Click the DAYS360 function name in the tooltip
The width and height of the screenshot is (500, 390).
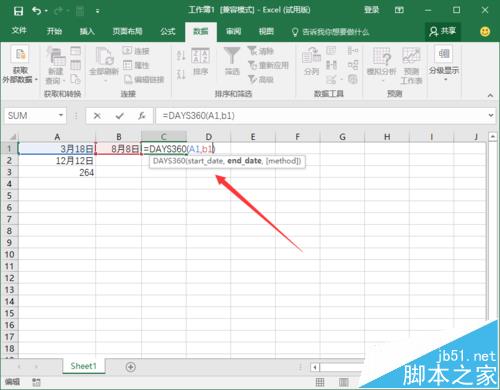(x=169, y=161)
